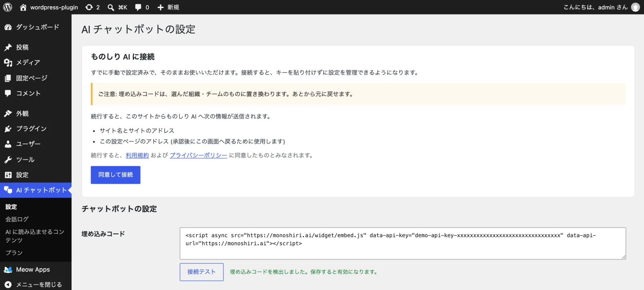Click the ものしり AI に接続 heading

pyautogui.click(x=123, y=57)
